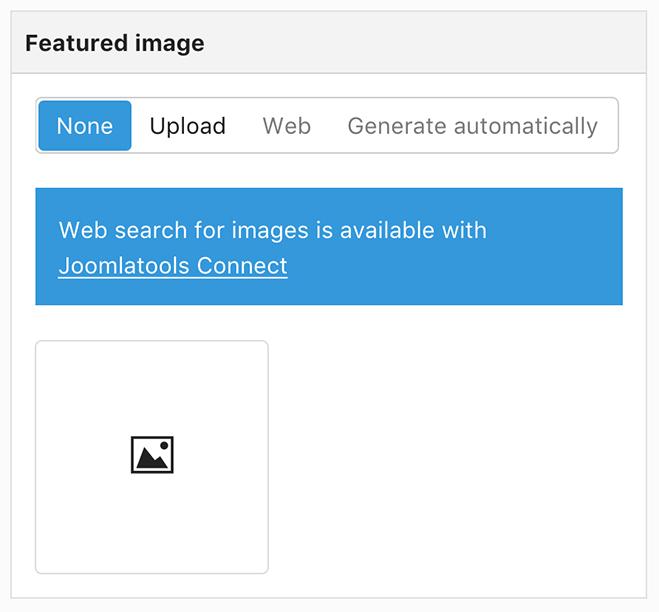Viewport: 659px width, 612px height.
Task: Choose Upload as featured image source
Action: click(187, 126)
